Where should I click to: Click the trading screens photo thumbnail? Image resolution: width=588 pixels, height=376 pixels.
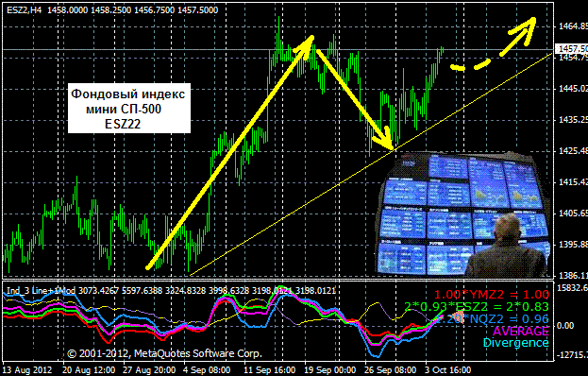(x=463, y=214)
